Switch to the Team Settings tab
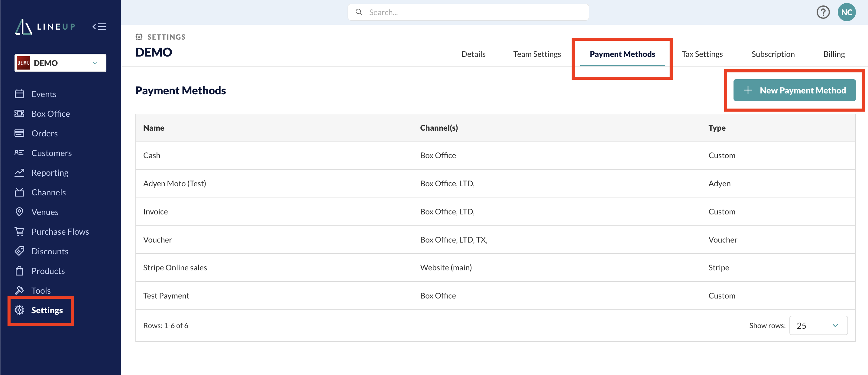The image size is (868, 375). pos(537,54)
